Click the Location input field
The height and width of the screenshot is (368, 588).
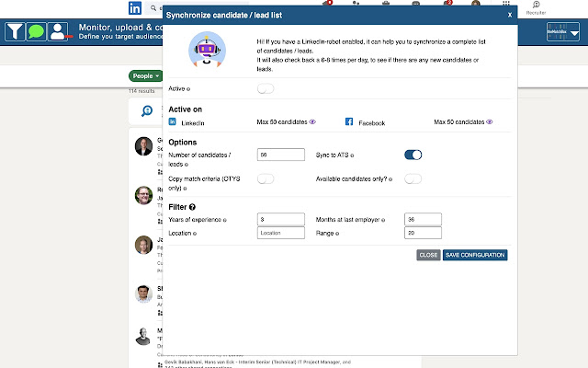click(280, 234)
